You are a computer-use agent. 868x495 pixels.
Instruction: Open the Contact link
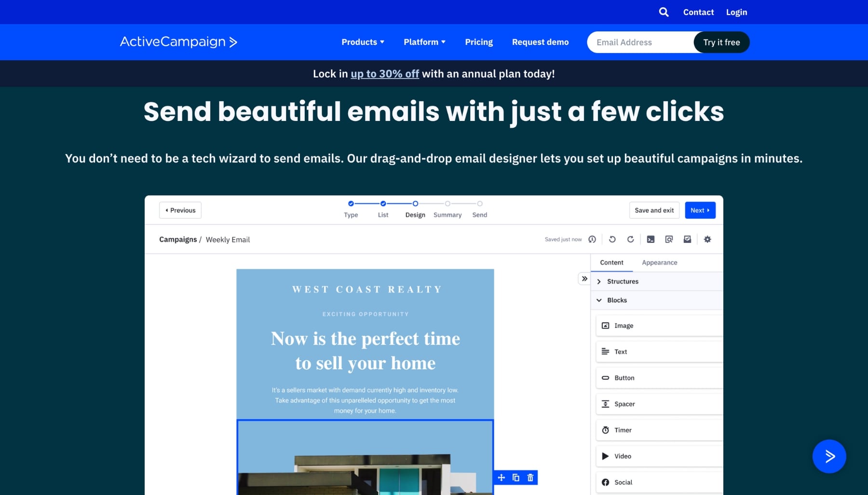click(x=698, y=12)
